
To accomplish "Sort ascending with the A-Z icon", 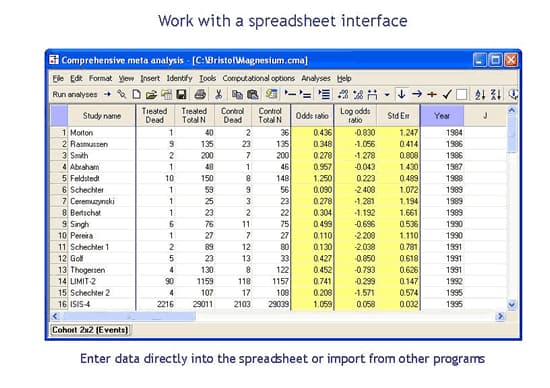I will (x=480, y=94).
